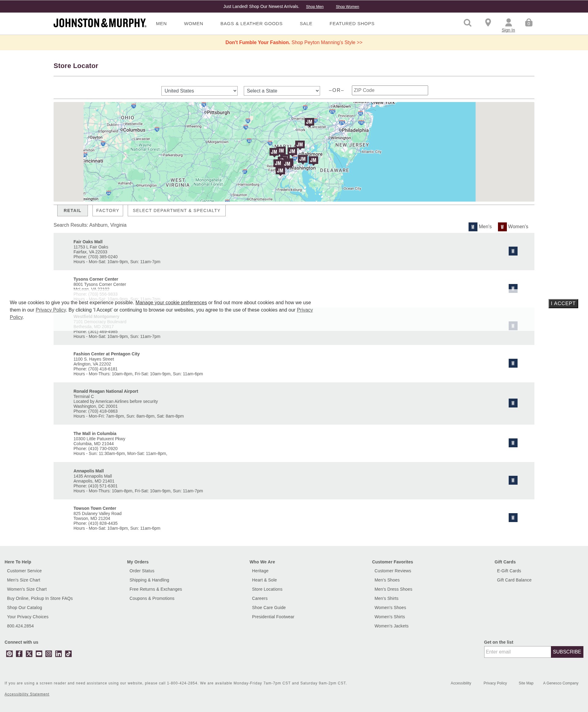Open the Site Map footer link
The image size is (588, 712).
[x=526, y=683]
